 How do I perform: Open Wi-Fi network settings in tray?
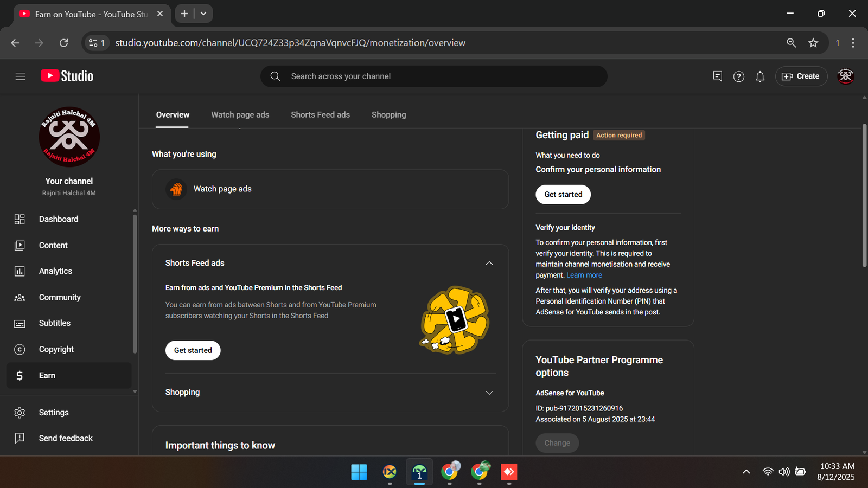point(768,472)
